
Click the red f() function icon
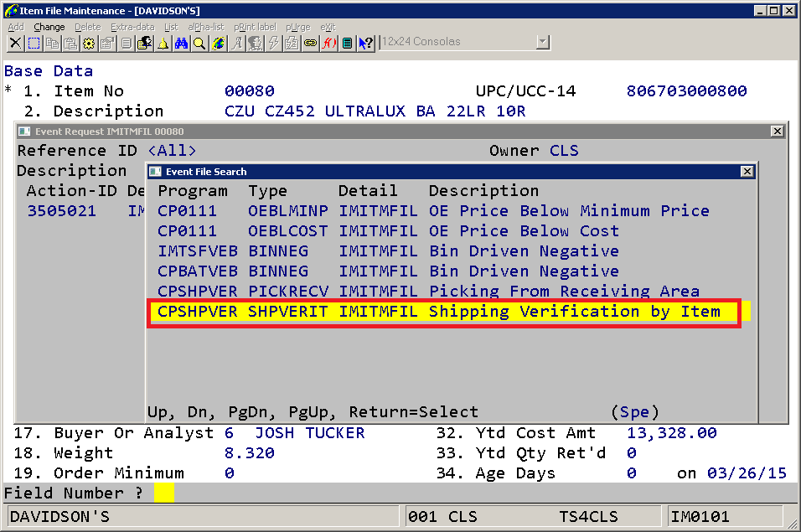tap(328, 43)
